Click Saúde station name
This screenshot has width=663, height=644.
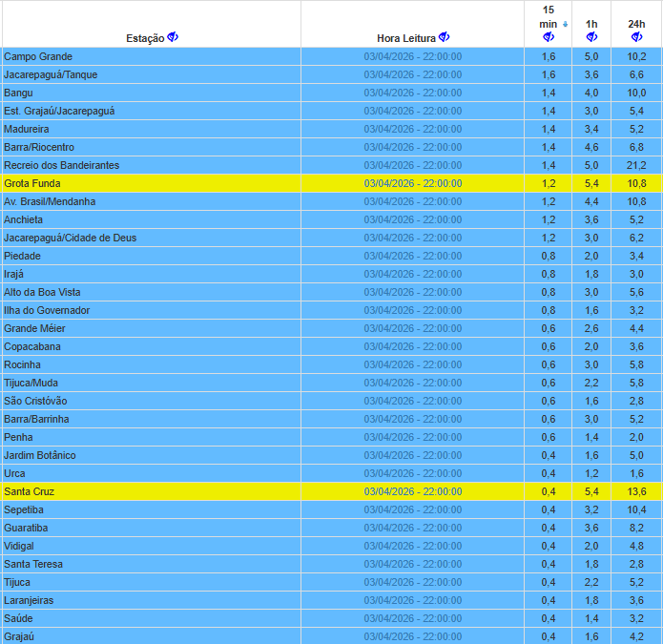coord(18,618)
